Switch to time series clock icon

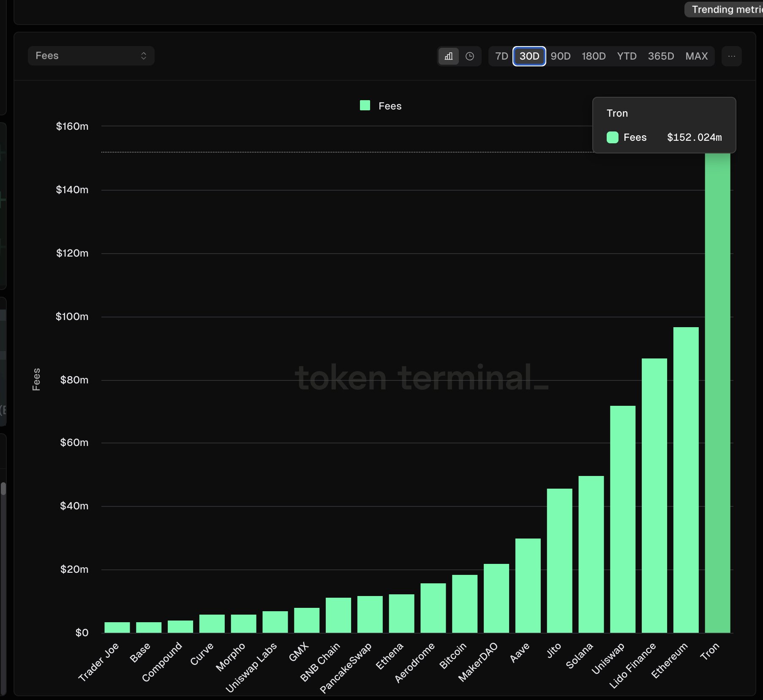[470, 56]
